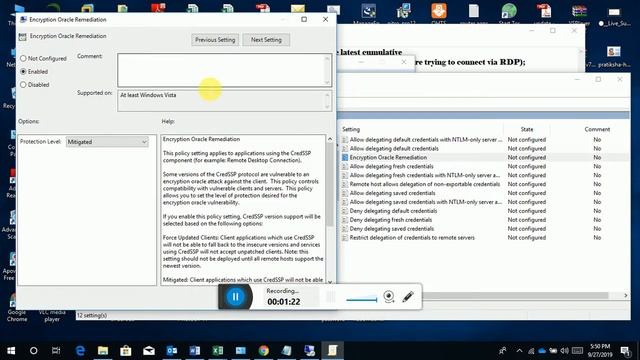This screenshot has width=640, height=360.
Task: Click icon of Restrict delegation of credentials row
Action: coord(345,238)
